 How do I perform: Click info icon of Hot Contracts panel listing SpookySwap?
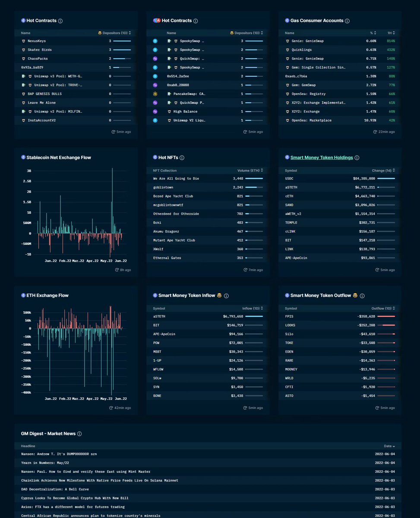pyautogui.click(x=196, y=21)
